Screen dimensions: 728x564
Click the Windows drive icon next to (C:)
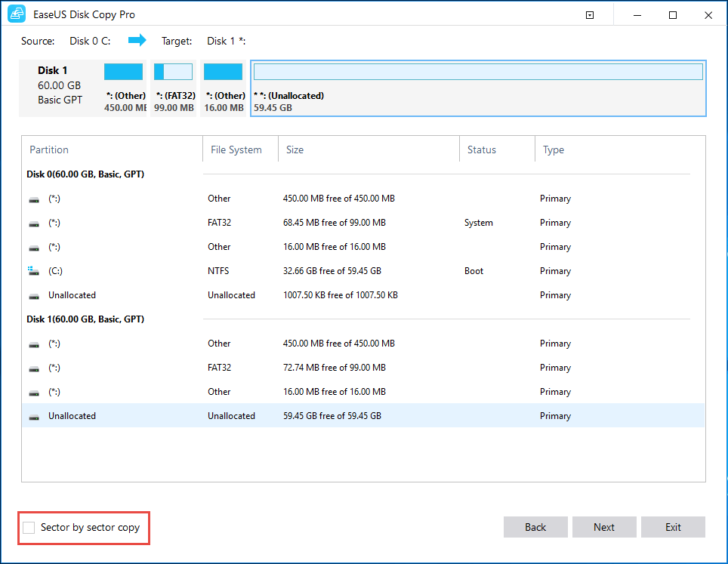(x=33, y=270)
